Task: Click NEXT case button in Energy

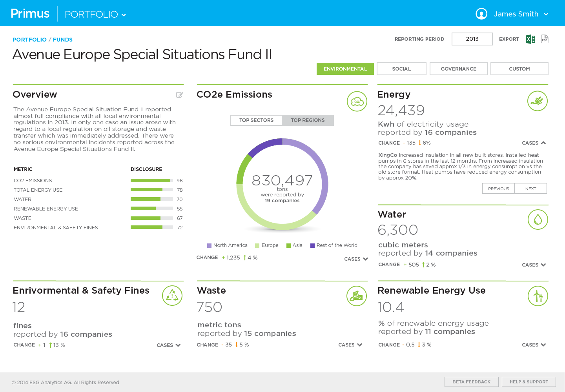Action: click(530, 189)
